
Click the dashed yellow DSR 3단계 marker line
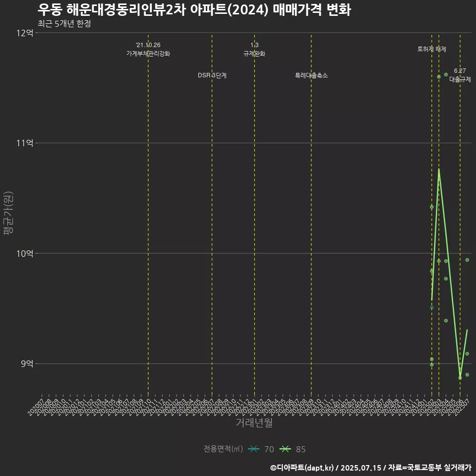[212, 198]
